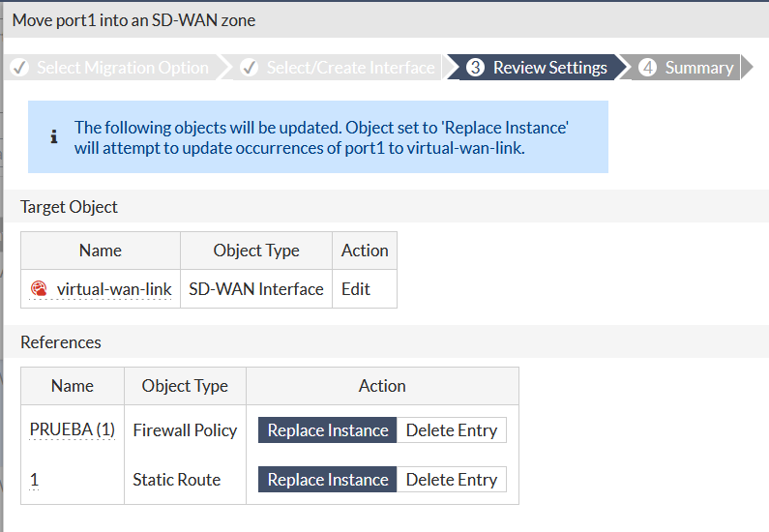Screen dimensions: 769x532
Task: Click the checkmark icon beside Select/Create Interface
Action: coord(250,68)
